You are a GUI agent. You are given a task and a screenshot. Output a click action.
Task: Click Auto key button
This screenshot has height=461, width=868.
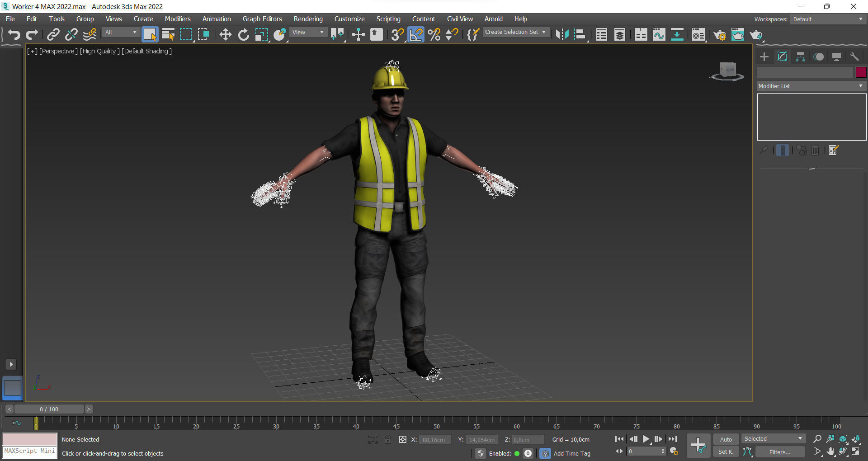click(726, 439)
